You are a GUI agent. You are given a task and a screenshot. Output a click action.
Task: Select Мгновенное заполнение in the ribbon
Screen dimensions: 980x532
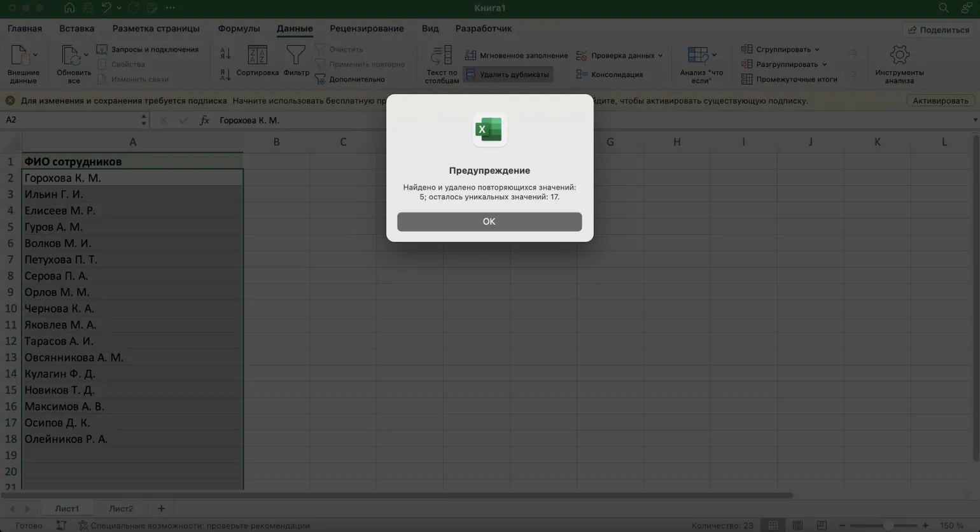pos(516,55)
